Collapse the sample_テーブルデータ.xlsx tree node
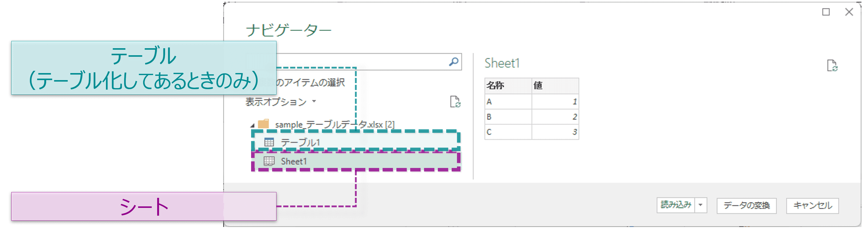This screenshot has height=236, width=868. 252,126
